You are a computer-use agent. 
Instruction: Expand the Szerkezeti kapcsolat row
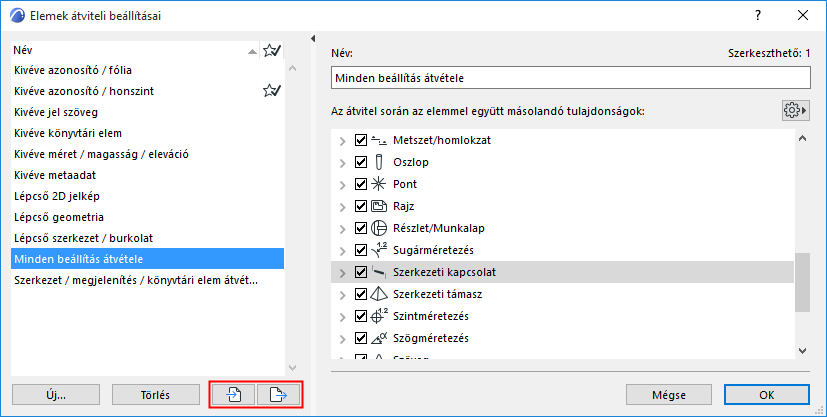(x=343, y=272)
